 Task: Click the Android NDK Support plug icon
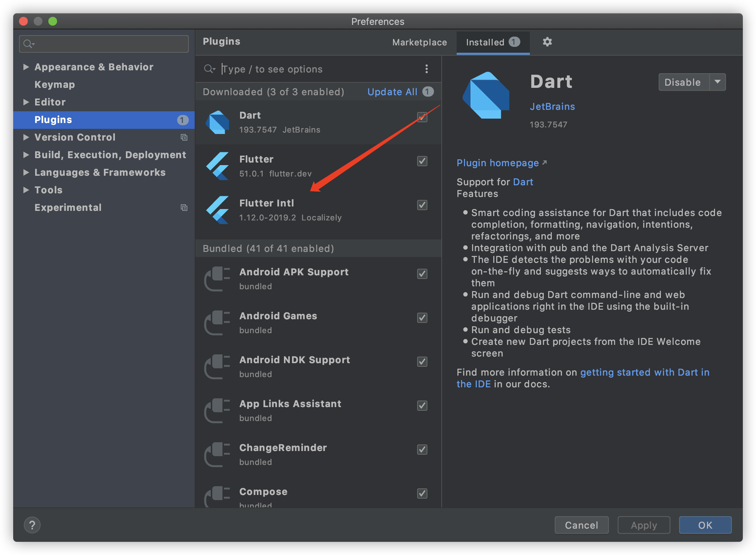217,367
